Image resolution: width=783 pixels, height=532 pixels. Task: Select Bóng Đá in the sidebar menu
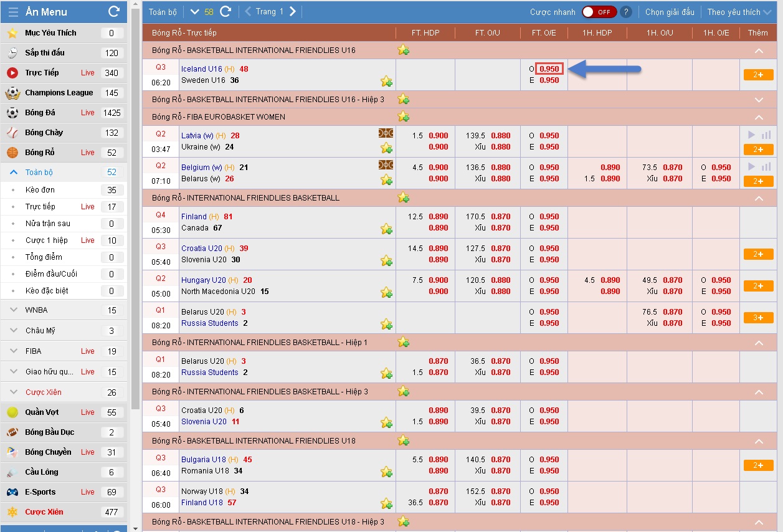[40, 113]
